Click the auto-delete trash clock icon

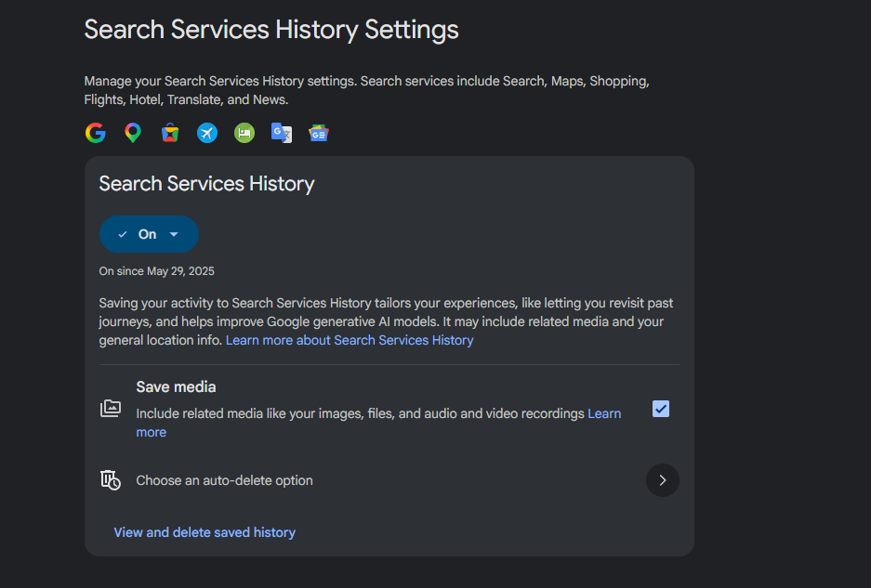point(111,480)
